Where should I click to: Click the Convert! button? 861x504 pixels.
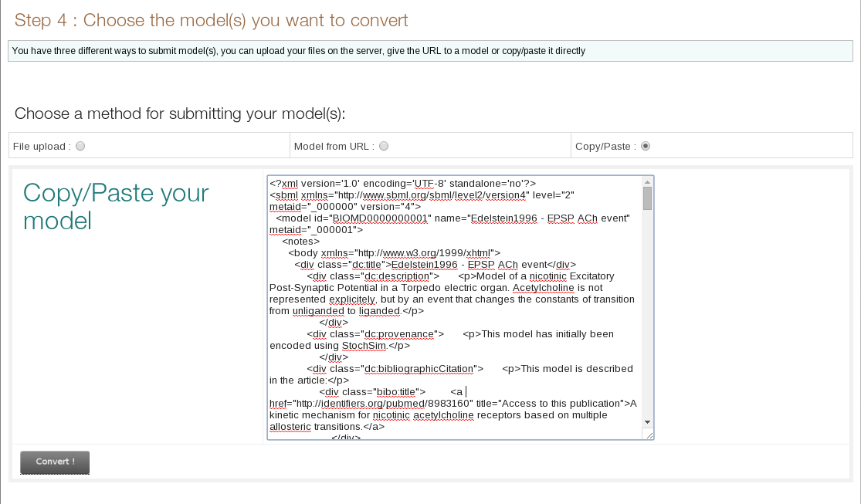(x=54, y=462)
